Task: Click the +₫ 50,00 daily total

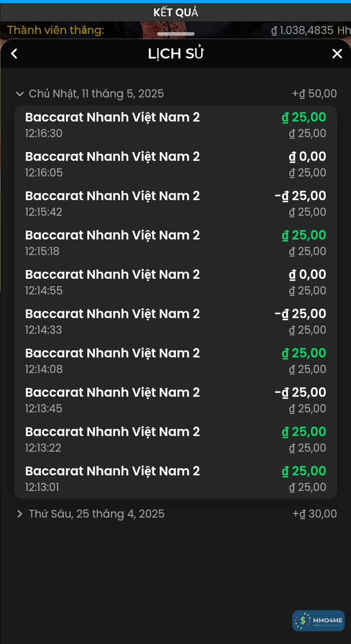Action: coord(314,94)
